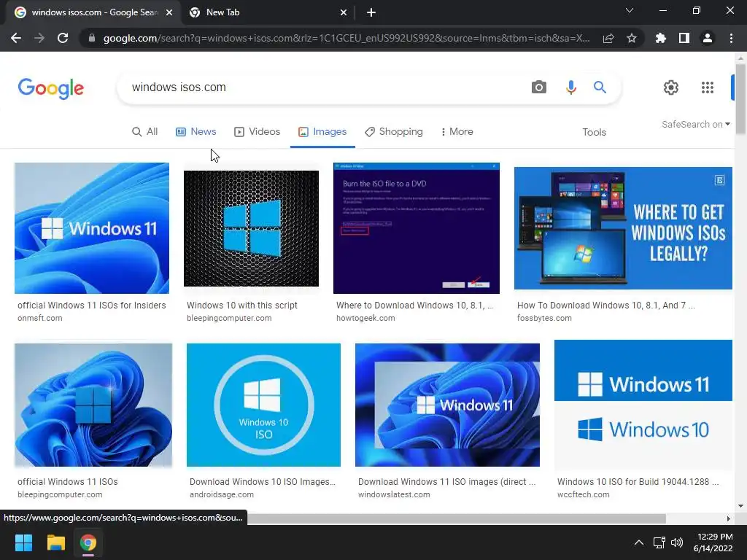Show hidden system tray icons
This screenshot has height=560, width=747.
[639, 542]
